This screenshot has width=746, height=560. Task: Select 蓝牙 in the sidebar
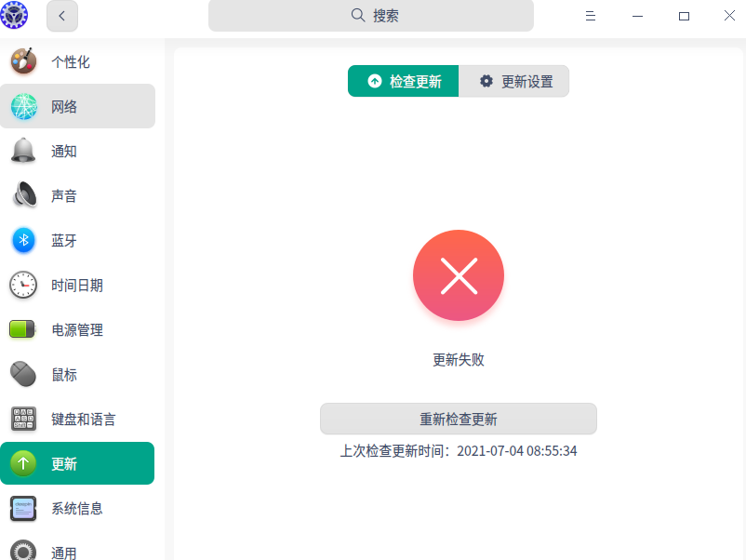coord(64,241)
